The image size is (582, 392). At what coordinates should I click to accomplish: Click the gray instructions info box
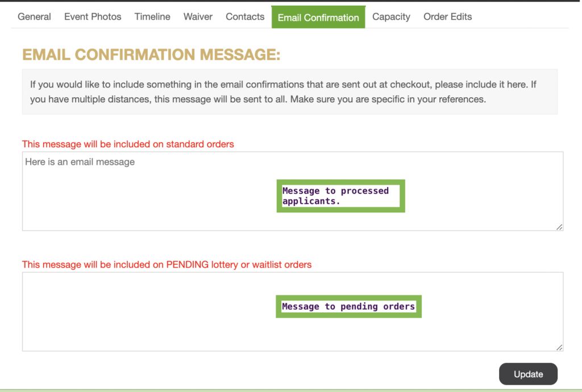click(x=289, y=91)
